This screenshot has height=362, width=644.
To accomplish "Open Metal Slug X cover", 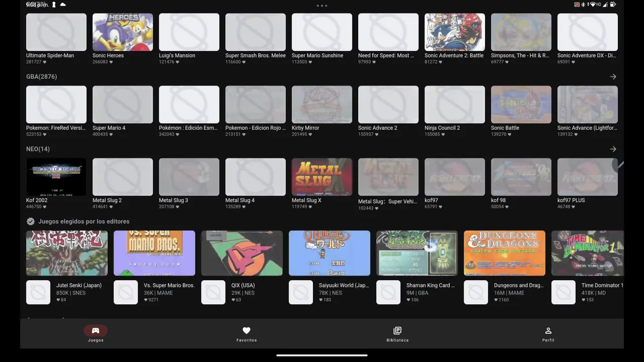I will click(x=322, y=177).
